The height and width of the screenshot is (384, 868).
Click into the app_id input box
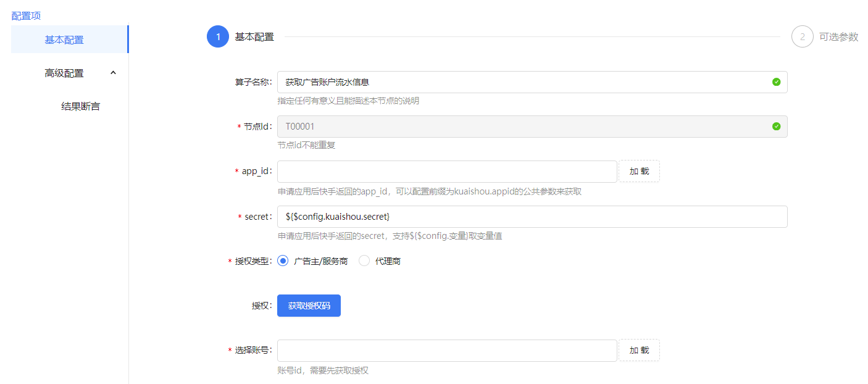[447, 172]
